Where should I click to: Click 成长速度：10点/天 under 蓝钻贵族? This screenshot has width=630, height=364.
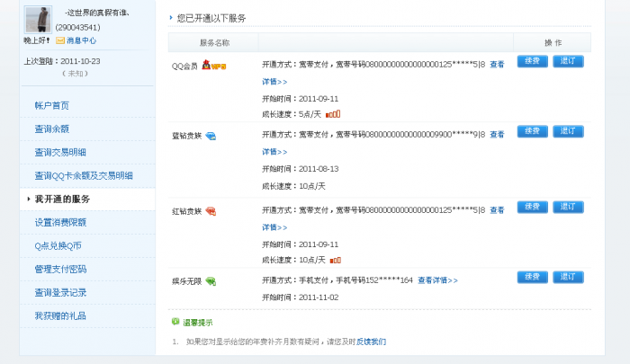click(x=293, y=186)
